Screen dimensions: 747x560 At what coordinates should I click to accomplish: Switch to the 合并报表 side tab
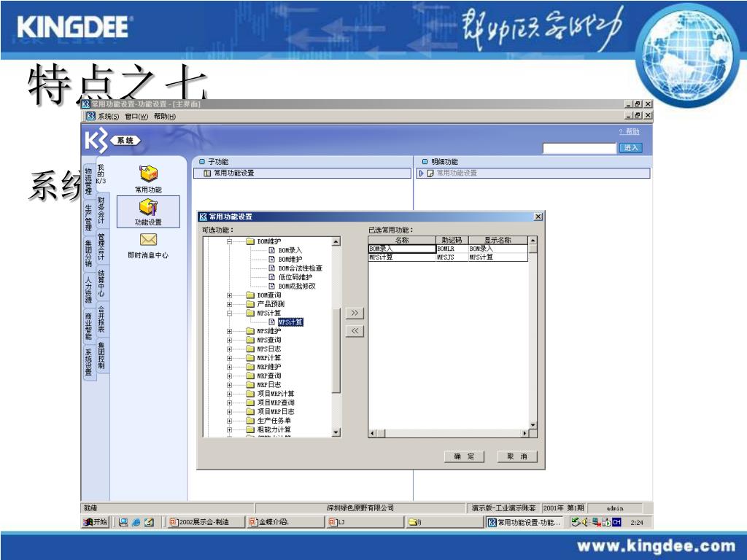[x=101, y=319]
